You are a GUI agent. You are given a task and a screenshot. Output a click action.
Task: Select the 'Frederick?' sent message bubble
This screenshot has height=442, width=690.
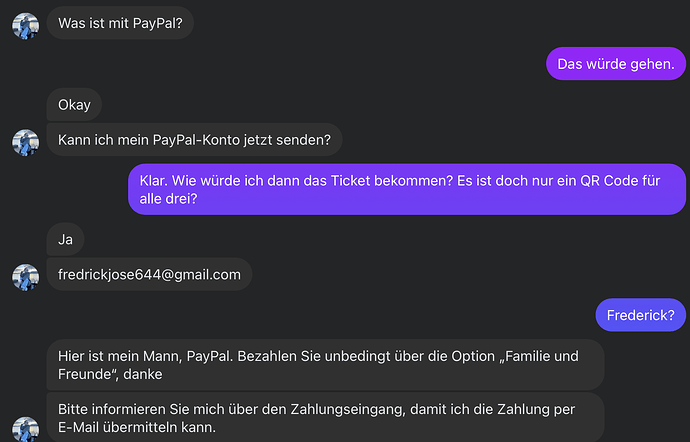coord(640,315)
